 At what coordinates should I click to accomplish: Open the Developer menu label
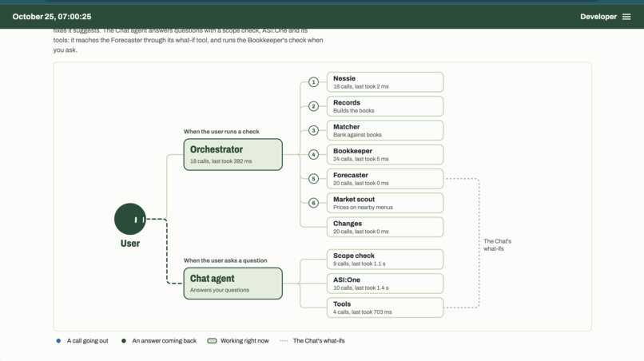point(598,17)
